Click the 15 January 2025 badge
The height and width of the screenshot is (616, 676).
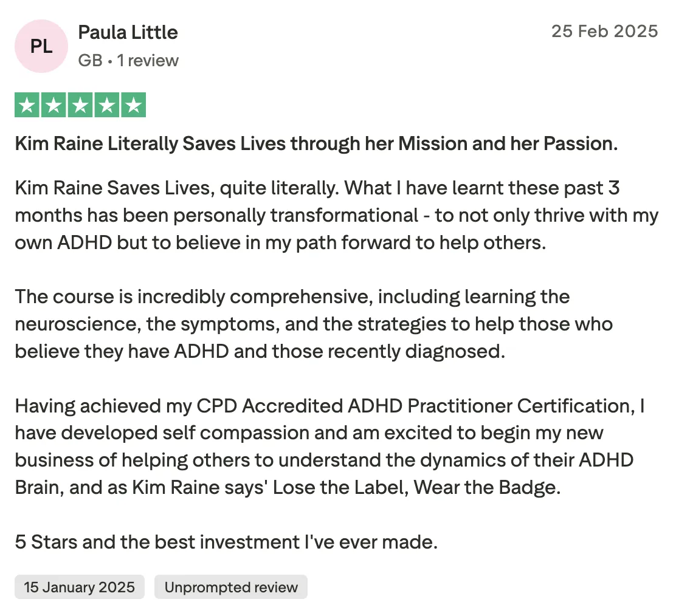pos(79,587)
